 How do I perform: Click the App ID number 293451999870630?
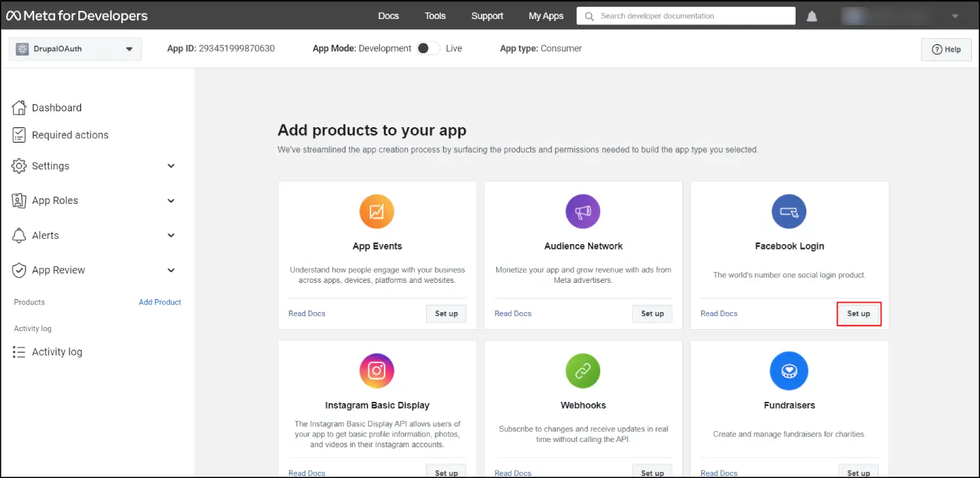coord(237,48)
